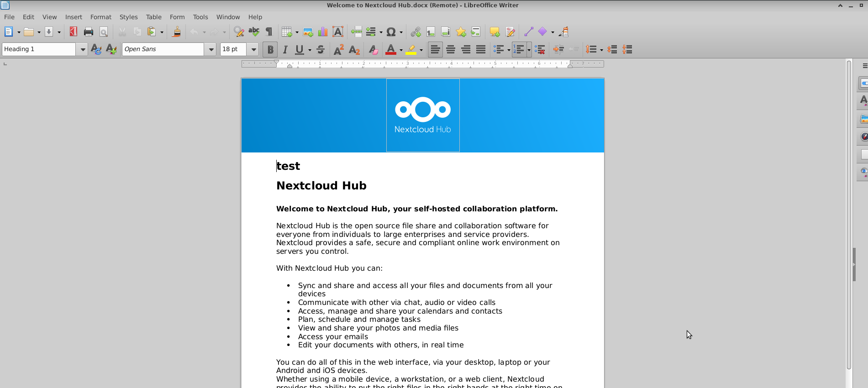This screenshot has height=388, width=868.
Task: Open Find and Replace tool
Action: 238,32
